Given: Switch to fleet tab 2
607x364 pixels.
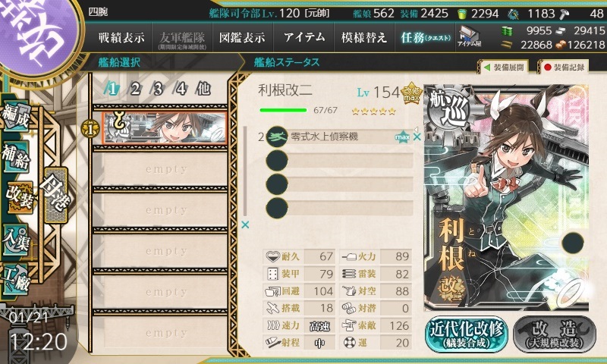Looking at the screenshot, I should click(x=135, y=89).
